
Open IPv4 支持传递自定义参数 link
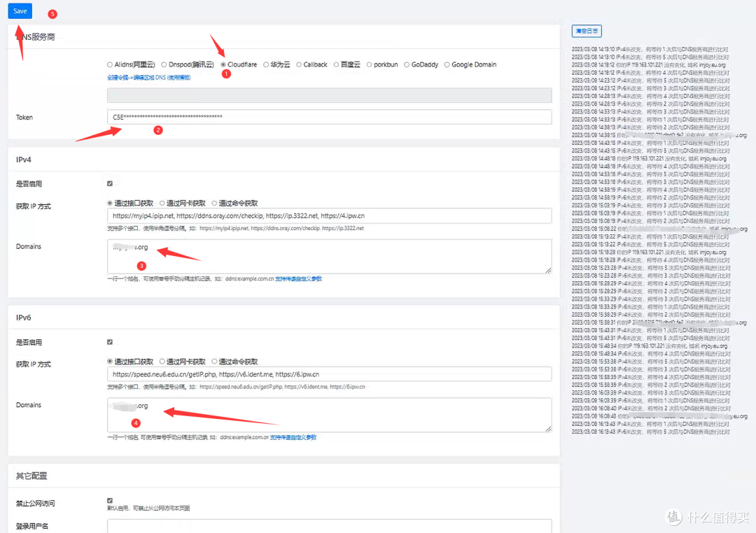[298, 278]
